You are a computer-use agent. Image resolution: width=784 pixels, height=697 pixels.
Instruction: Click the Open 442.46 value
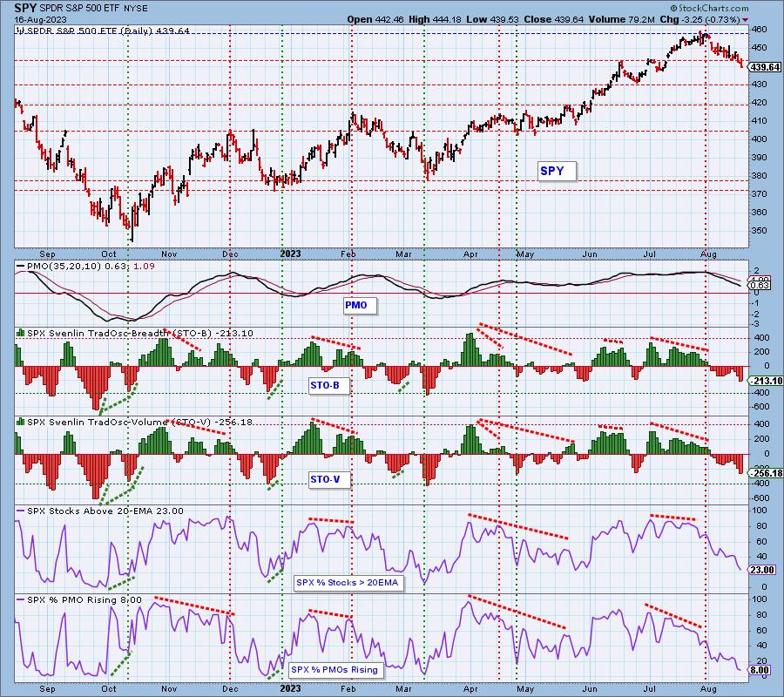[x=375, y=19]
